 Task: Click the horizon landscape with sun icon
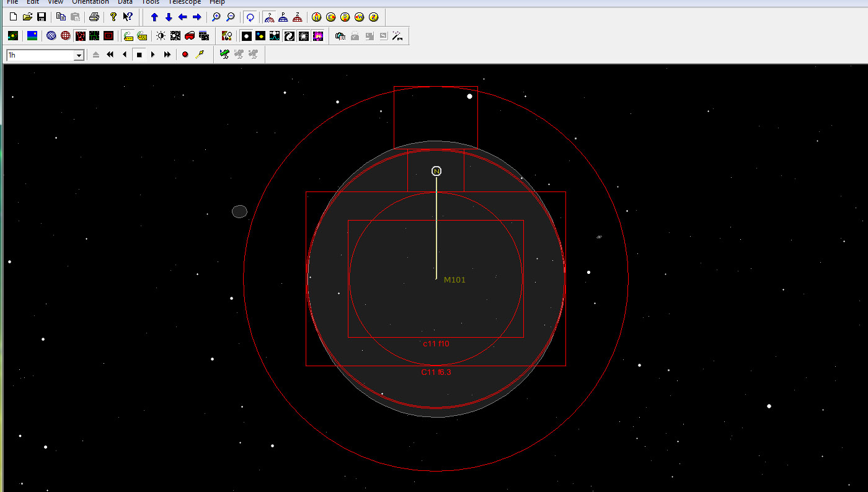(32, 36)
